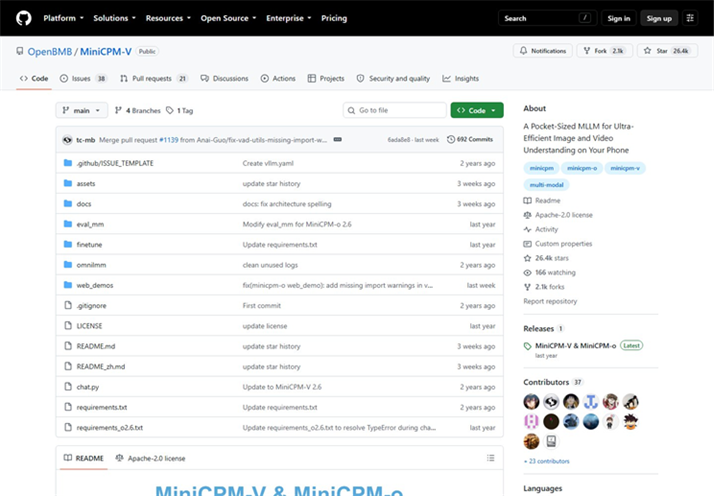Focus the Go to file input
Viewport: 714px width, 496px height.
[x=394, y=110]
